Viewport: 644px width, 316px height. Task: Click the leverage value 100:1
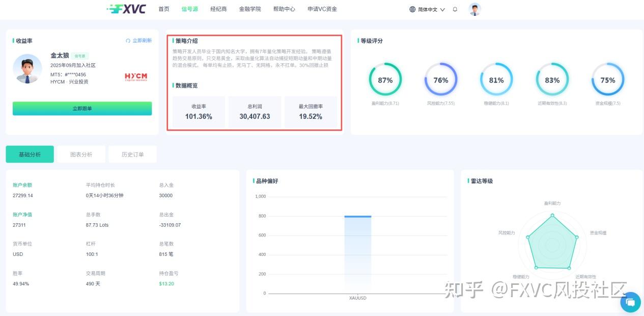point(92,254)
